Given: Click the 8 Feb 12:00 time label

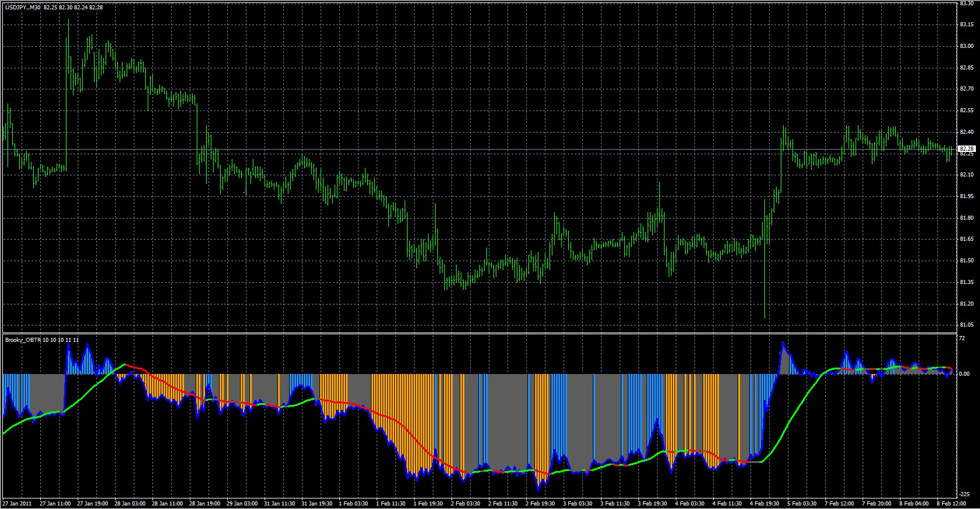Looking at the screenshot, I should pyautogui.click(x=952, y=503).
